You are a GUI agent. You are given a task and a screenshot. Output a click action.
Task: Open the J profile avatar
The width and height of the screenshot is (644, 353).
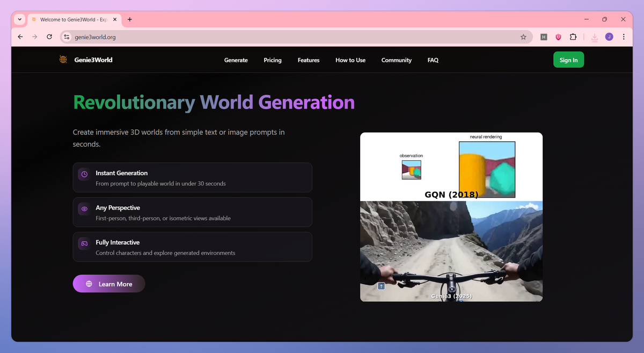pyautogui.click(x=609, y=37)
